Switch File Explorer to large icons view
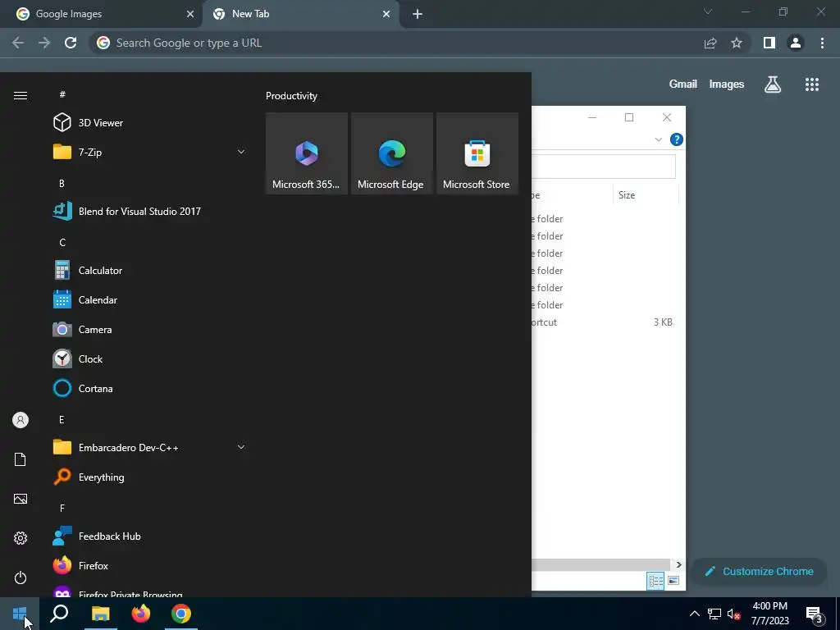Screen dimensions: 840x630 (673, 581)
